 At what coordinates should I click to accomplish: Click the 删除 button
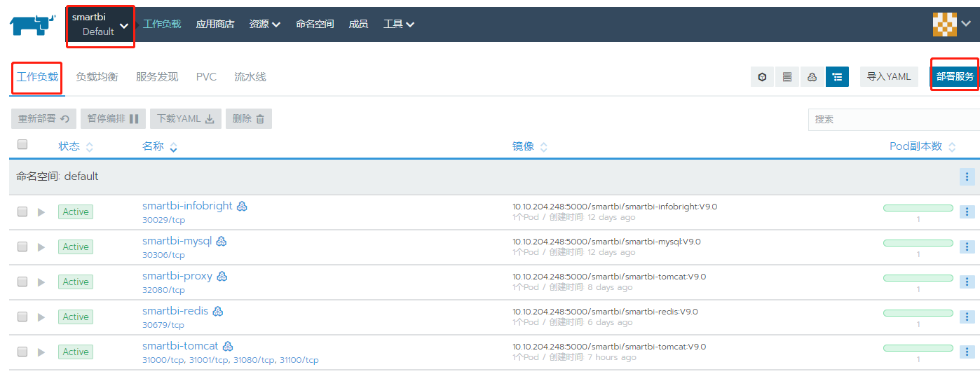click(249, 119)
